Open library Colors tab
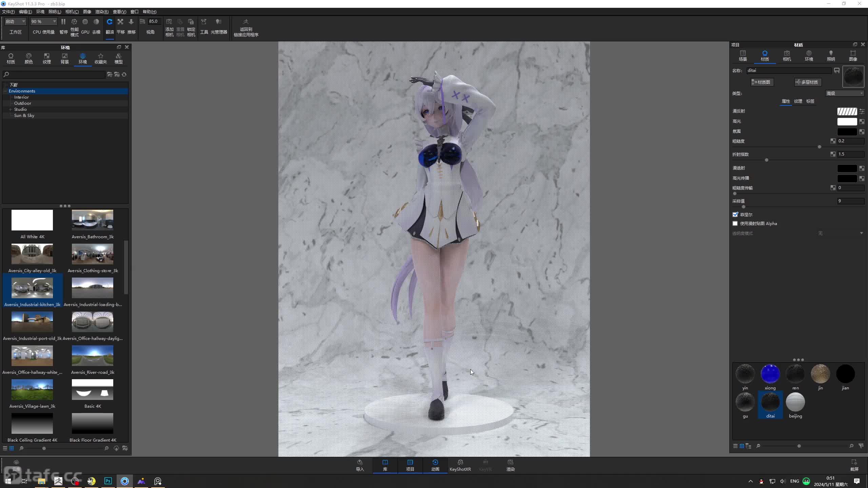The width and height of the screenshot is (868, 488). [29, 58]
